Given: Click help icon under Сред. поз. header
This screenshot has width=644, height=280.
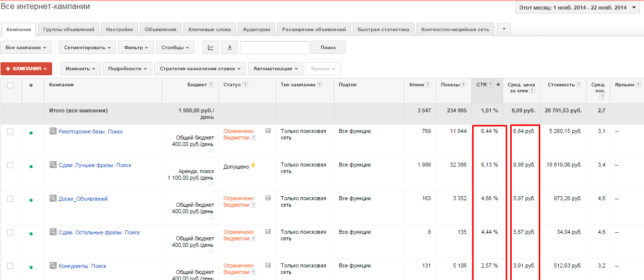Looking at the screenshot, I should click(x=602, y=97).
